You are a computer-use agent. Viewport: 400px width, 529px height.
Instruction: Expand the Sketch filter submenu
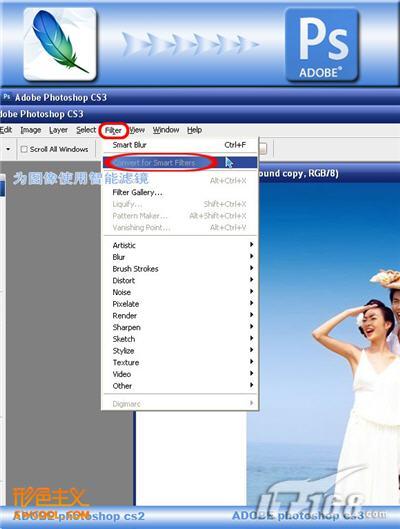click(180, 339)
